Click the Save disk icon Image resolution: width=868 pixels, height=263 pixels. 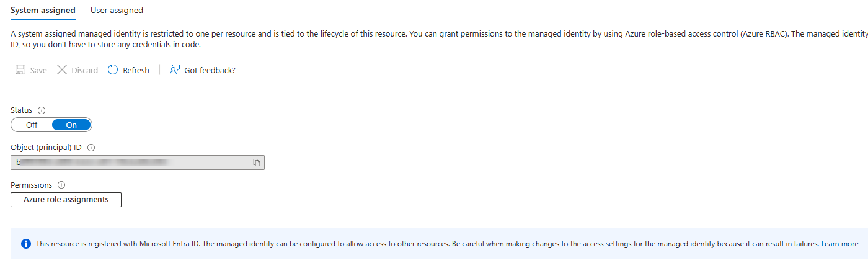point(20,70)
